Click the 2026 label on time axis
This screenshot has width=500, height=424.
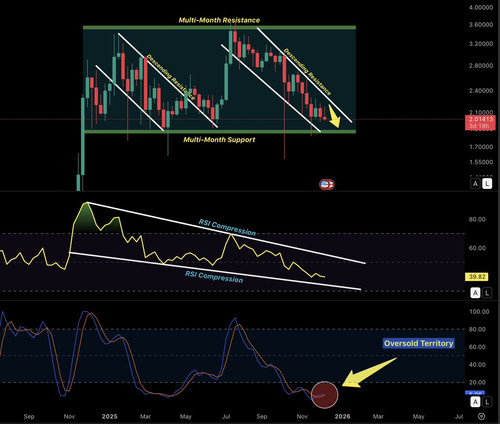click(x=342, y=416)
